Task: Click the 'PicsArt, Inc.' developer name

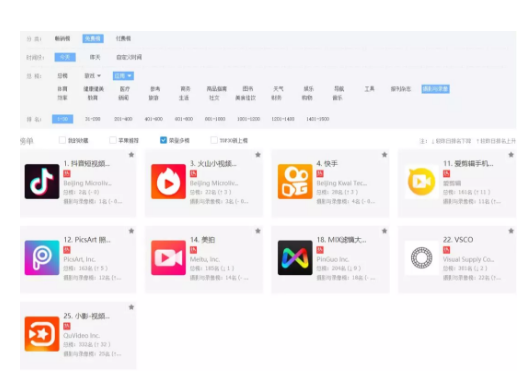Action: pyautogui.click(x=79, y=259)
